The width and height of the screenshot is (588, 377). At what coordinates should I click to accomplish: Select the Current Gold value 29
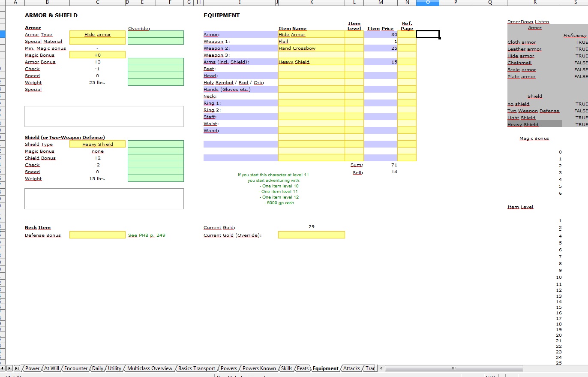pyautogui.click(x=311, y=226)
